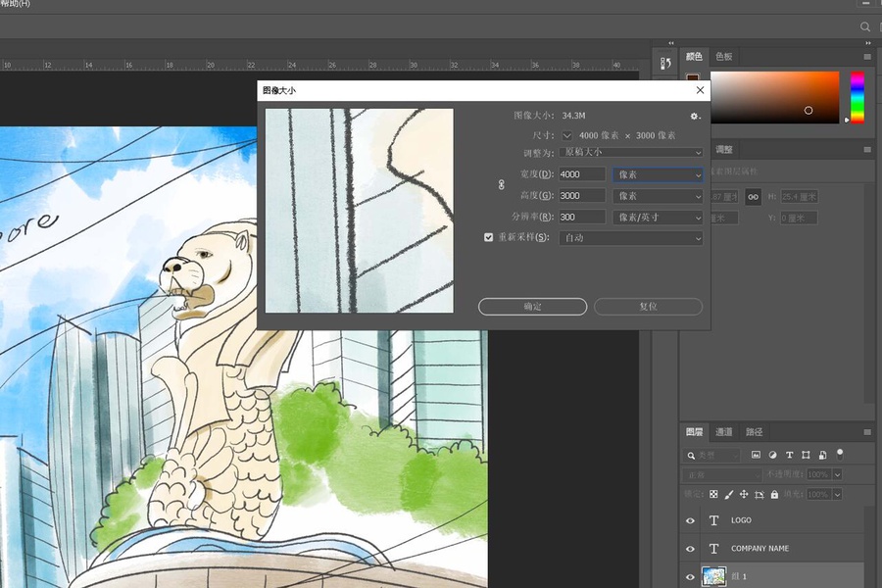Collapse panels with right double-arrow icon
This screenshot has width=882, height=588.
point(868,43)
